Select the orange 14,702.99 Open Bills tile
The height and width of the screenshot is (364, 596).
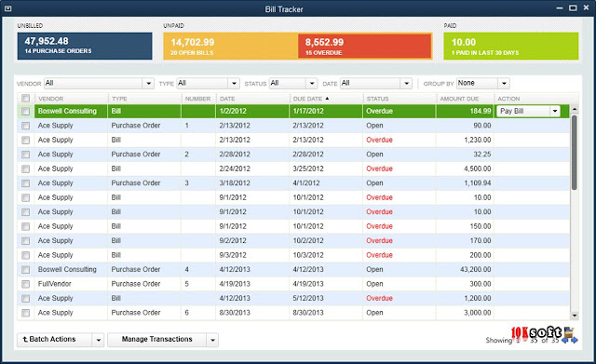click(x=231, y=46)
